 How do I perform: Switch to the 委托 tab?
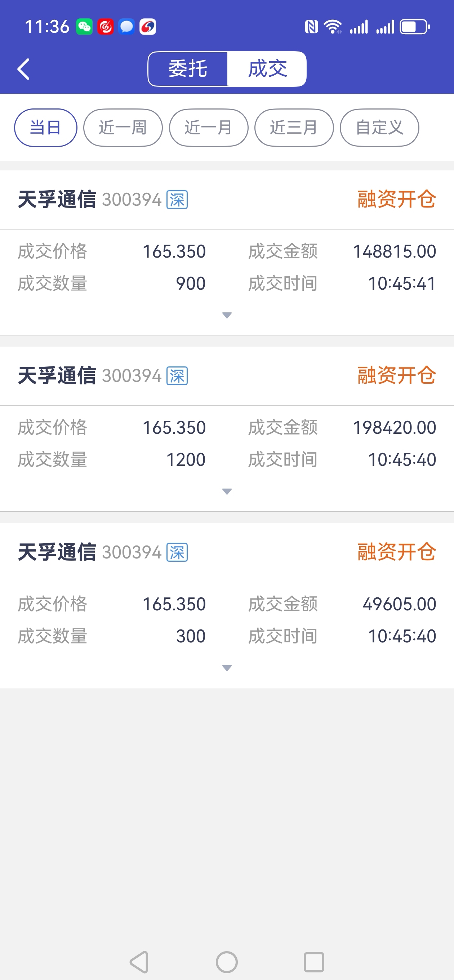pyautogui.click(x=188, y=69)
